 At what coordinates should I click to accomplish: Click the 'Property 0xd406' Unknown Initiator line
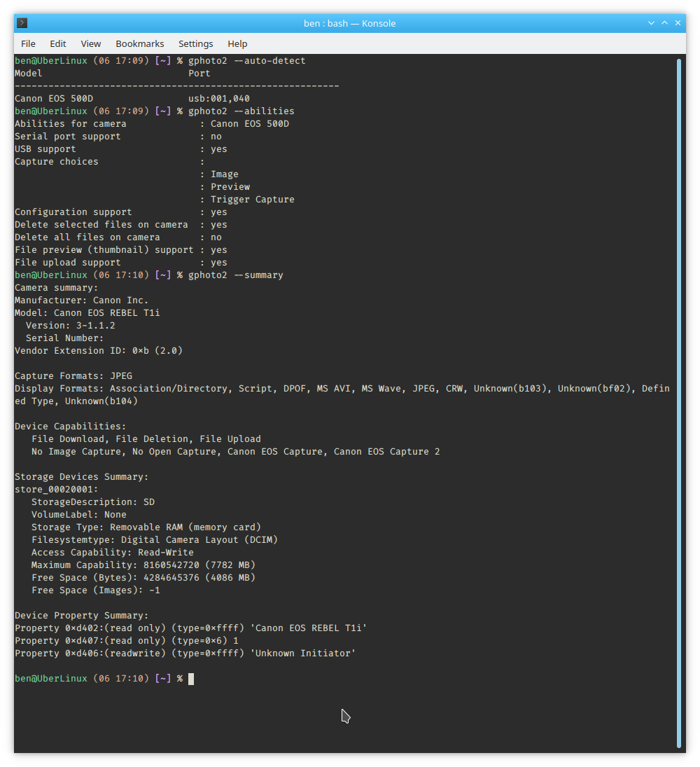point(185,654)
